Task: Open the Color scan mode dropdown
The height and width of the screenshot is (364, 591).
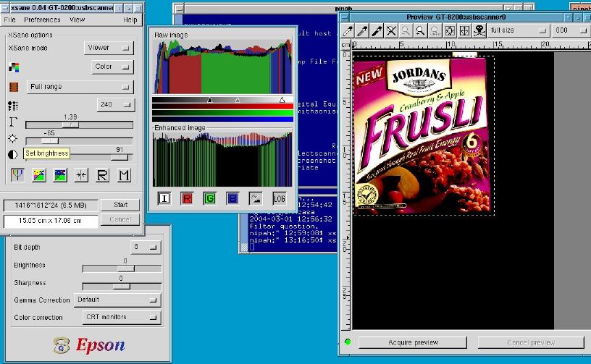Action: click(x=113, y=67)
